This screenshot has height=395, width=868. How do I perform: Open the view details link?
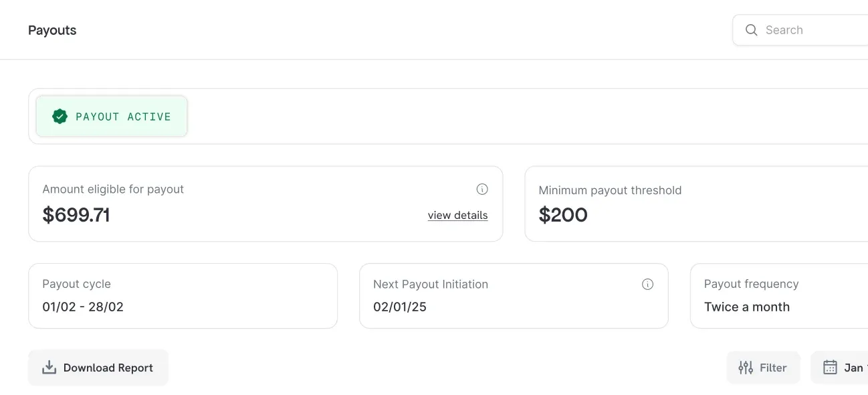pyautogui.click(x=457, y=215)
